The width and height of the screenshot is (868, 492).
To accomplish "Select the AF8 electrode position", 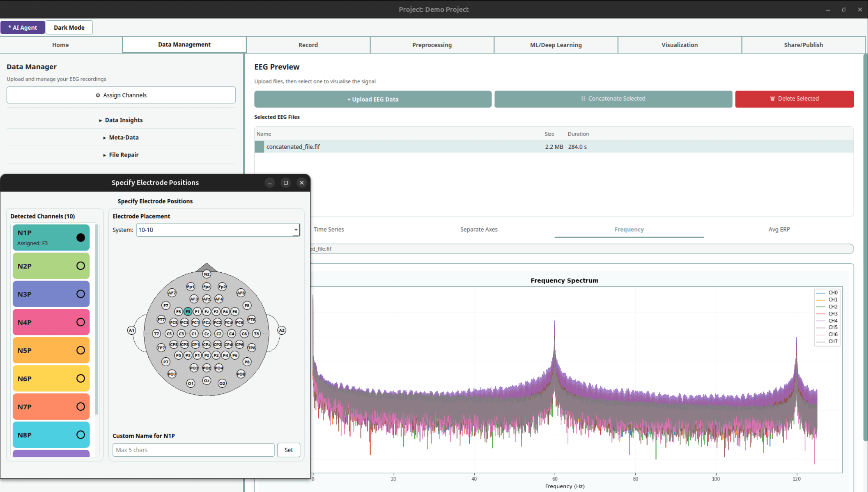I will pos(241,293).
